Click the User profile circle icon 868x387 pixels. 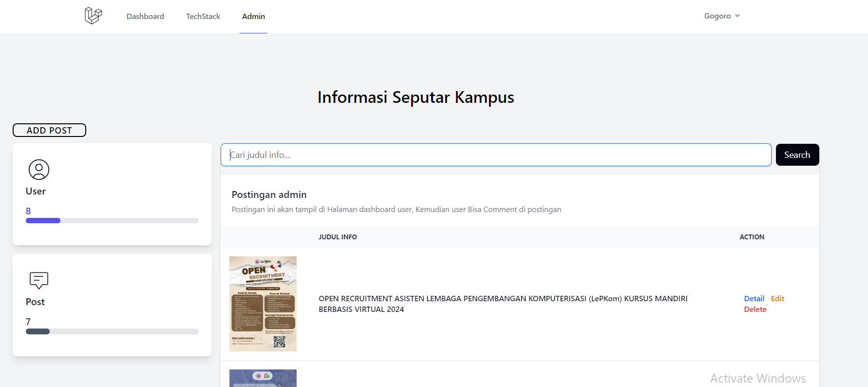[39, 170]
